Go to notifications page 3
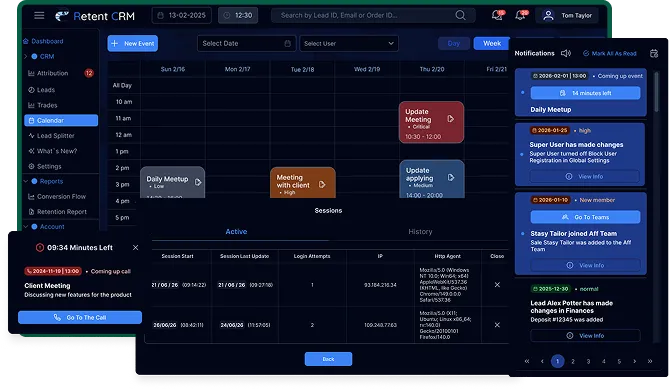 click(588, 361)
